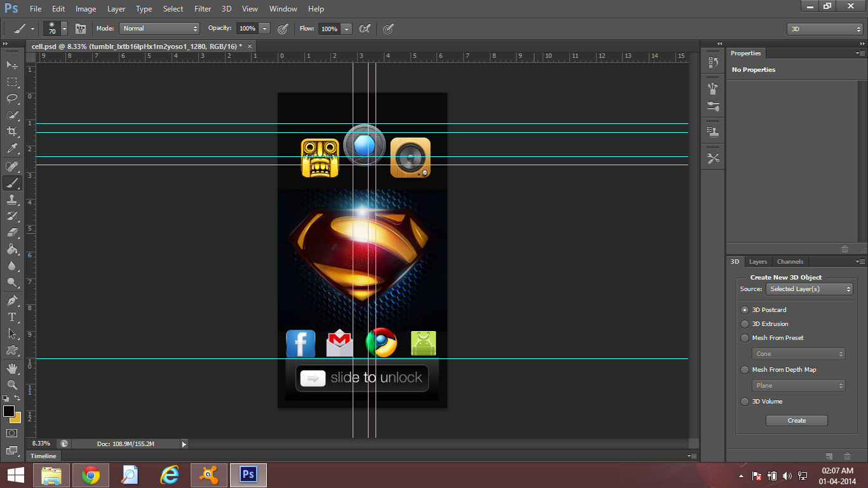Select the Lasso tool

[x=12, y=98]
